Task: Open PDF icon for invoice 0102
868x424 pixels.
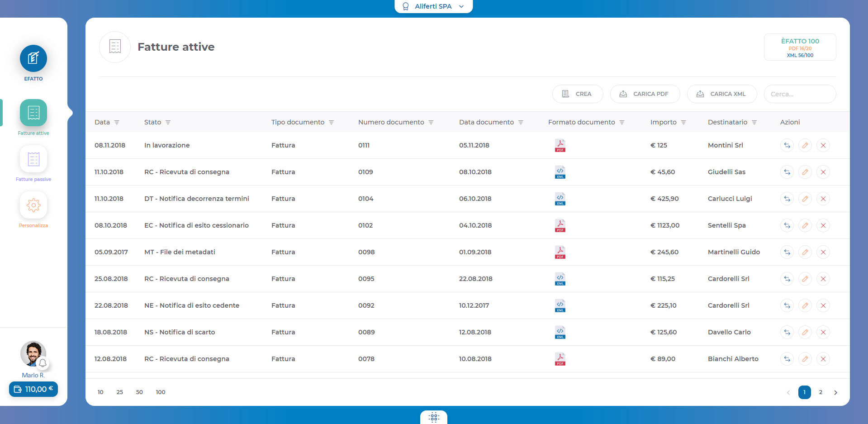Action: coord(560,225)
